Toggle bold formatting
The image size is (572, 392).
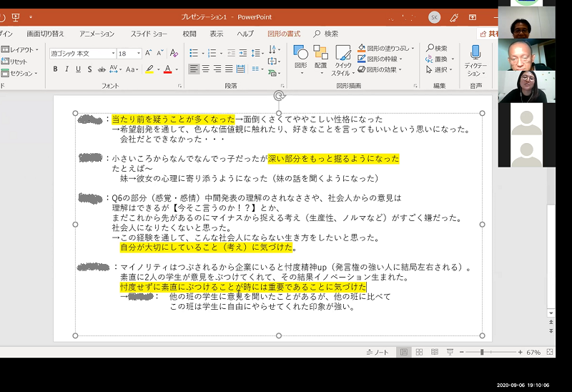55,69
